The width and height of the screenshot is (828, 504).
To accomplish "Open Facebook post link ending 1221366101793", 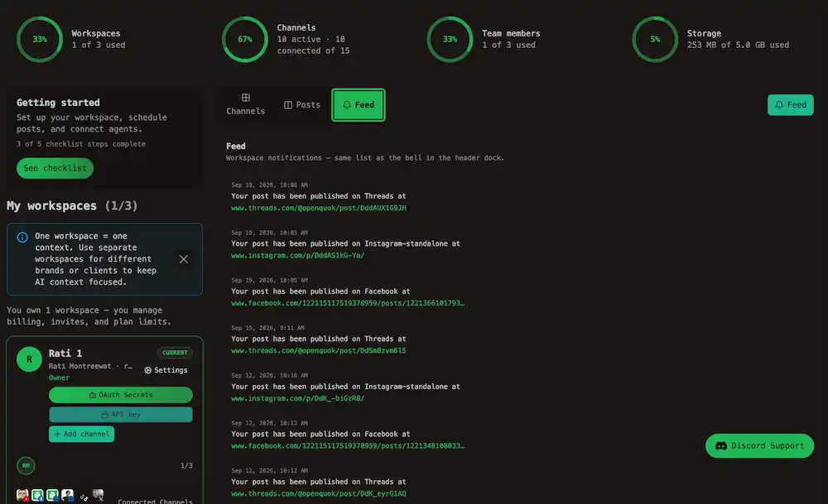I will pos(348,303).
